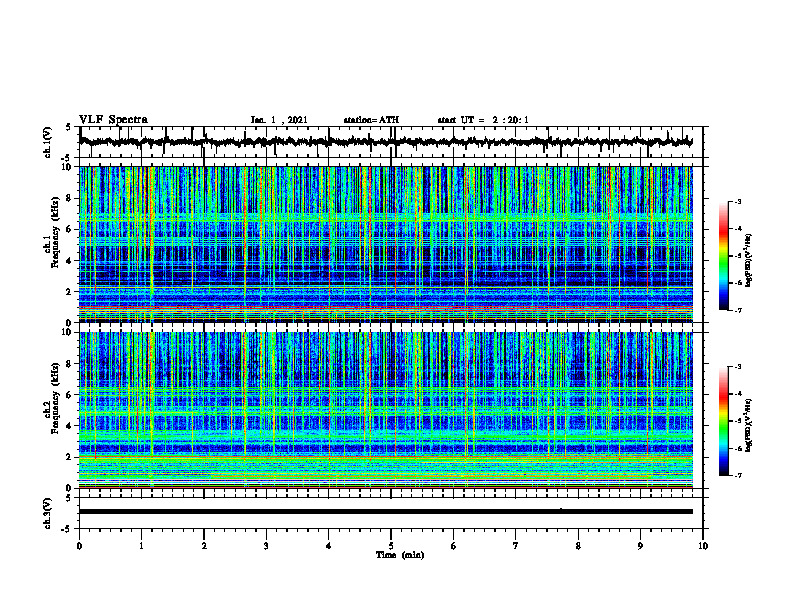Click the "6" tick on time axis
792x612 pixels.
454,546
